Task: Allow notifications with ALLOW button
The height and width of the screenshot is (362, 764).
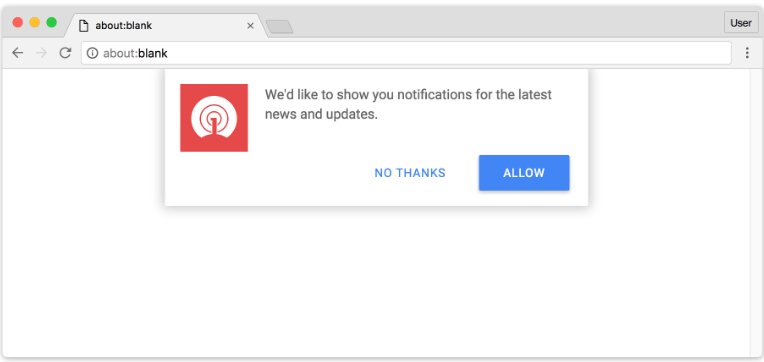Action: (524, 173)
